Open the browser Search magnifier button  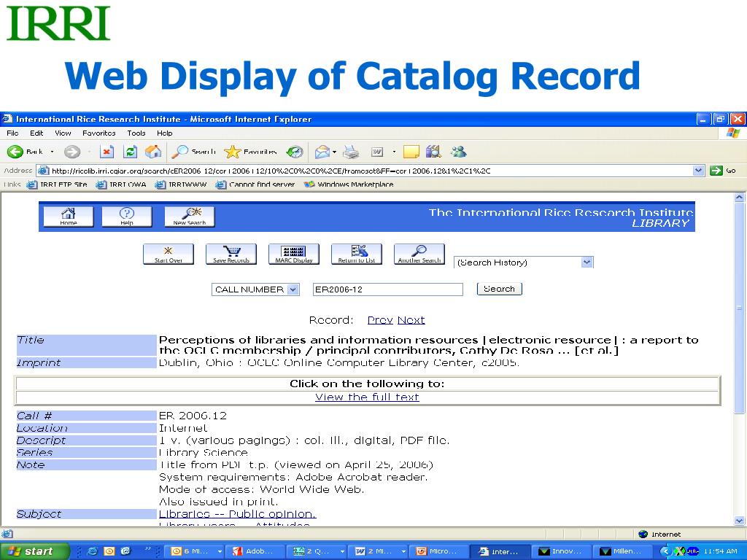coord(193,152)
